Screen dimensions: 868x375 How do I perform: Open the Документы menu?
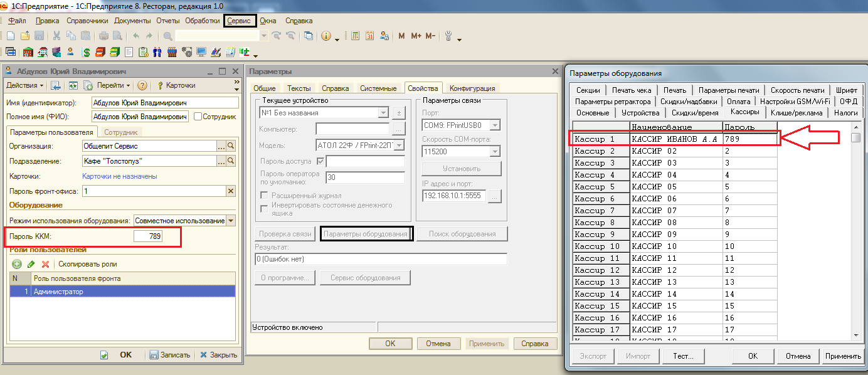[132, 21]
